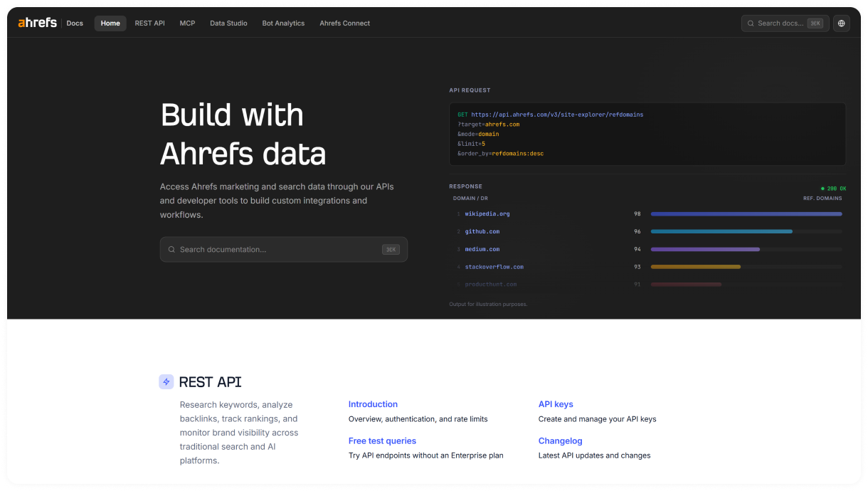The image size is (868, 491).
Task: Click the &limit=5 parameter line
Action: pos(472,144)
